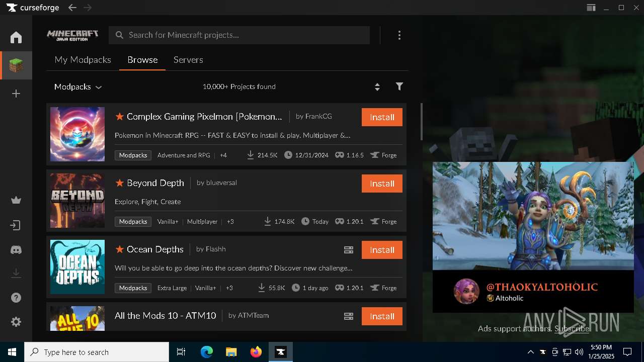Switch to Browse tab
This screenshot has height=362, width=644.
click(x=142, y=60)
